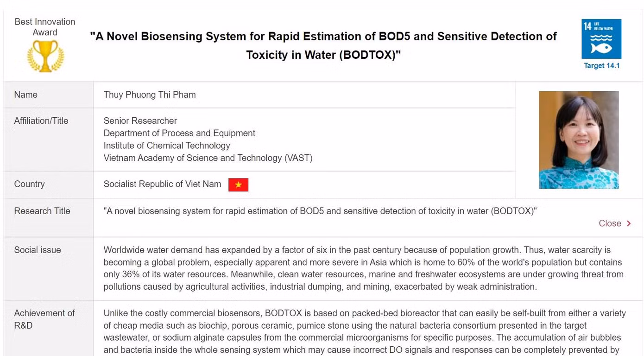Viewport: 644px width, 356px height.
Task: Click the Social issue row label
Action: click(x=38, y=250)
